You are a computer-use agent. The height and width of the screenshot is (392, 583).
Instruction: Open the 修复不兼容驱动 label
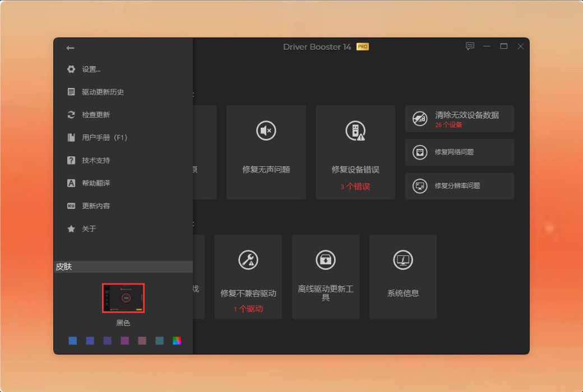248,293
